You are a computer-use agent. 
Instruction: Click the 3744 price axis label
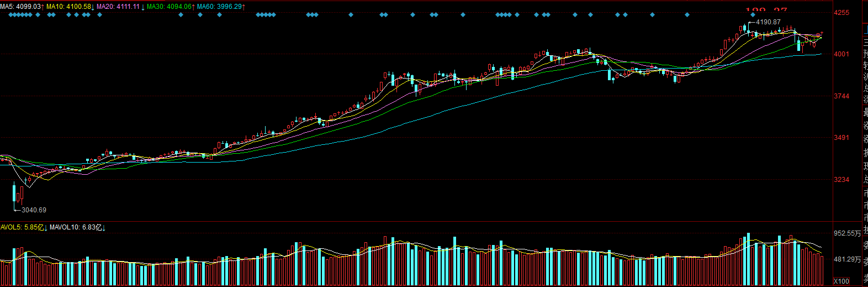point(841,96)
